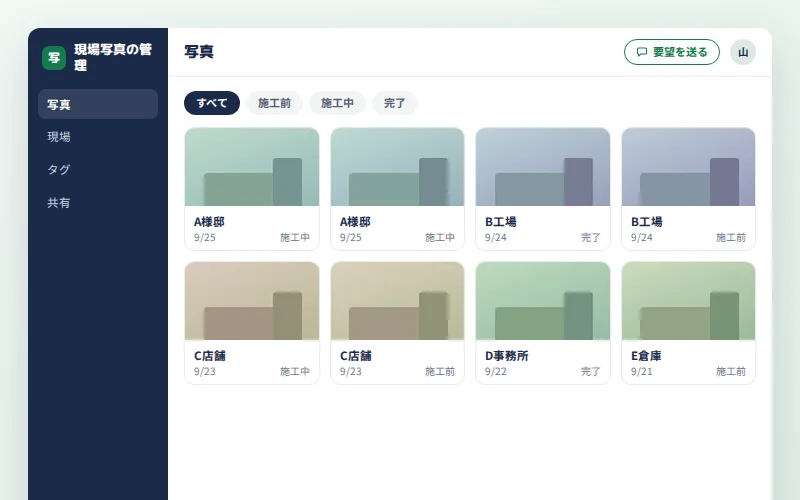Filter photos by 施工中 chip

337,103
